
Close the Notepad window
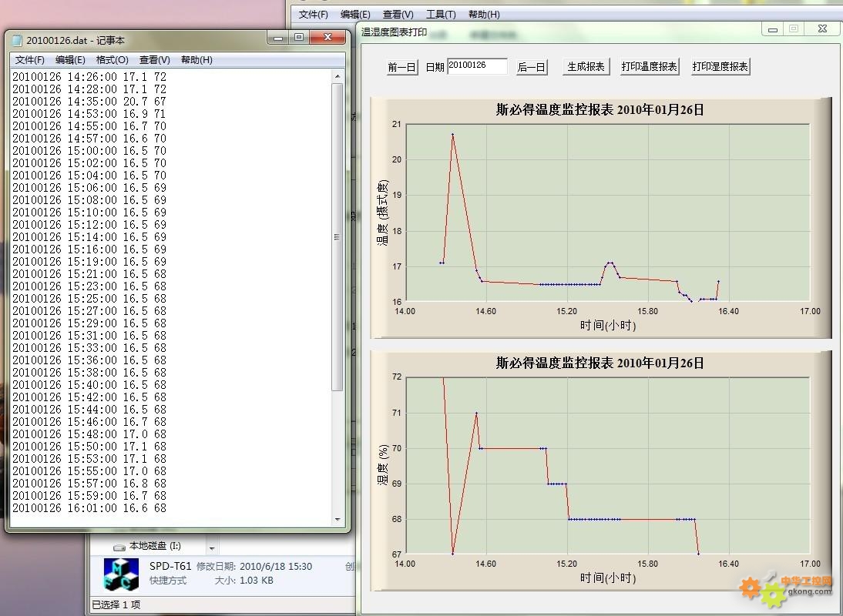(x=327, y=37)
